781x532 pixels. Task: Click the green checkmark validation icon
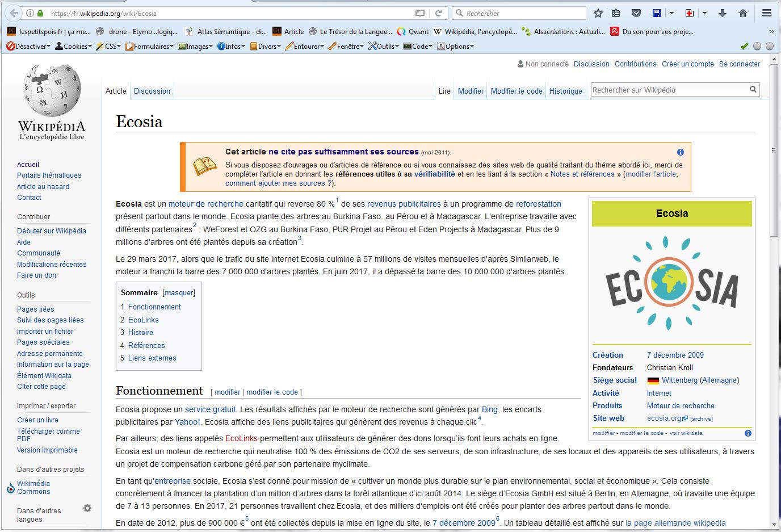[745, 46]
